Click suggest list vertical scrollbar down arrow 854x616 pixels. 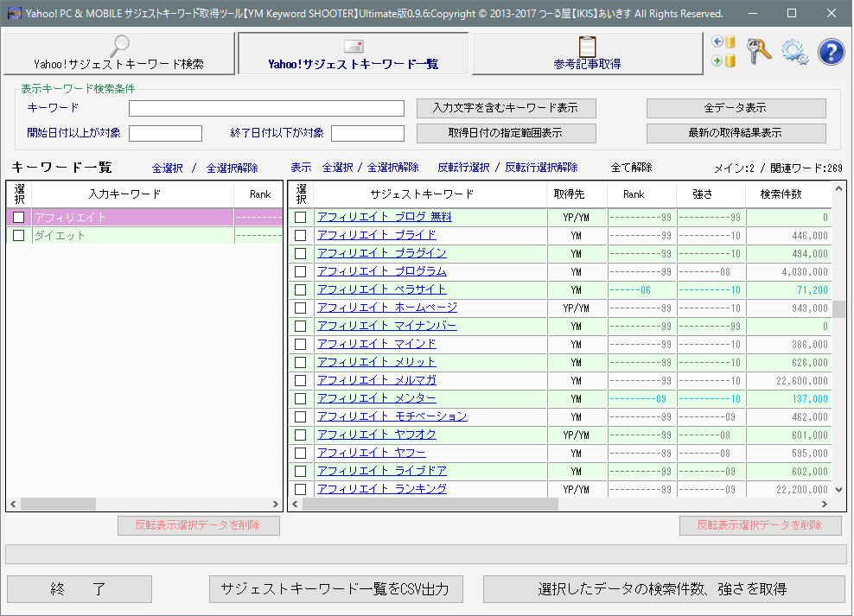click(838, 490)
